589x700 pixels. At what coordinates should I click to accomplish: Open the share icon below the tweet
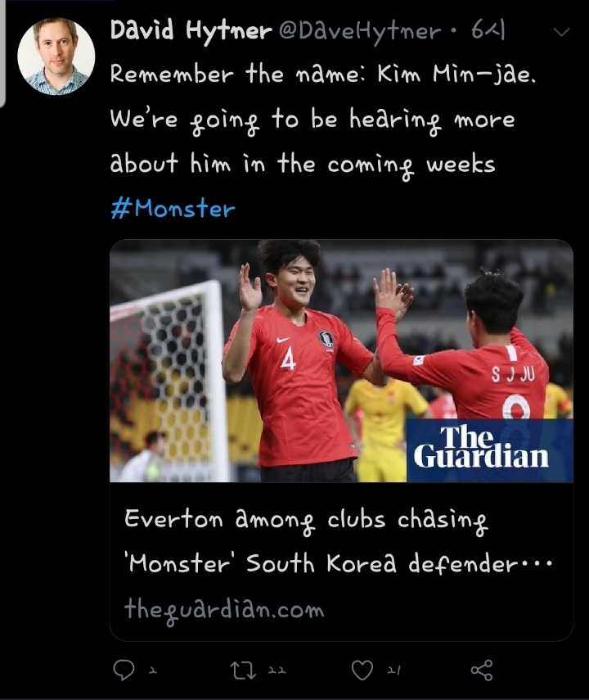tap(482, 670)
